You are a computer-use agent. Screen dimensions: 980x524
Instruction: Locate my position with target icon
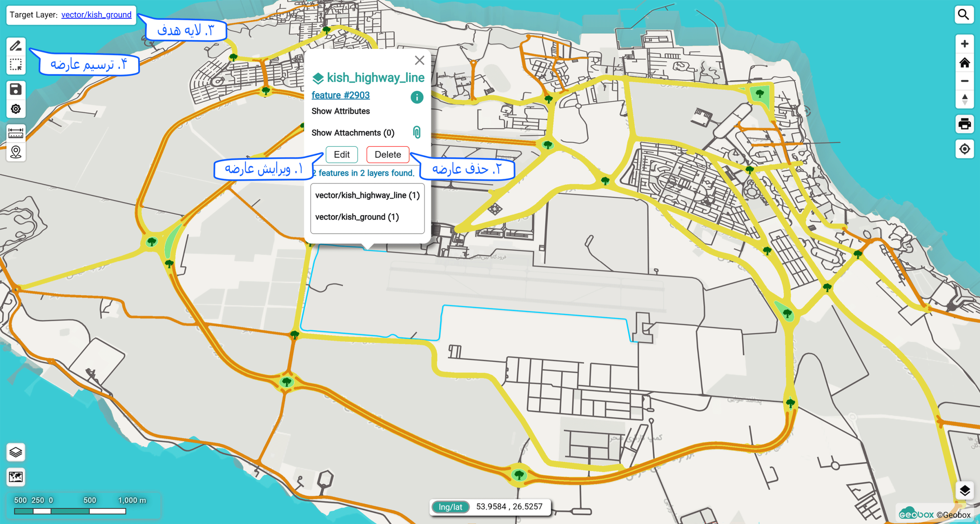(964, 149)
